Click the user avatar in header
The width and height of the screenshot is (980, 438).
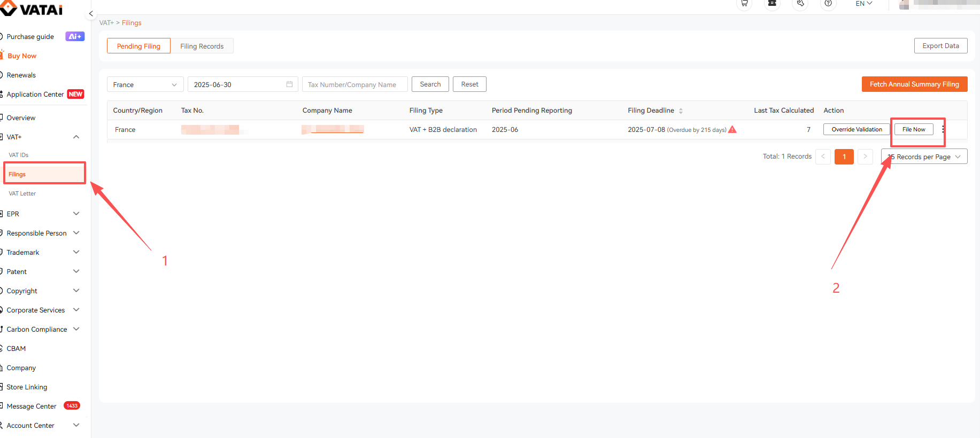[x=904, y=4]
